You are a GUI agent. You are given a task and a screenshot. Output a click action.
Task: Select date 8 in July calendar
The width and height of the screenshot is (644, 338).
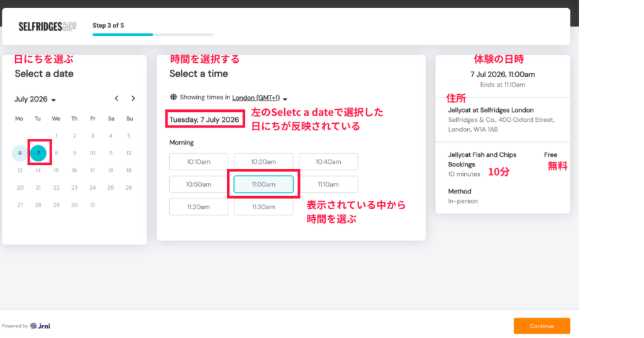56,153
